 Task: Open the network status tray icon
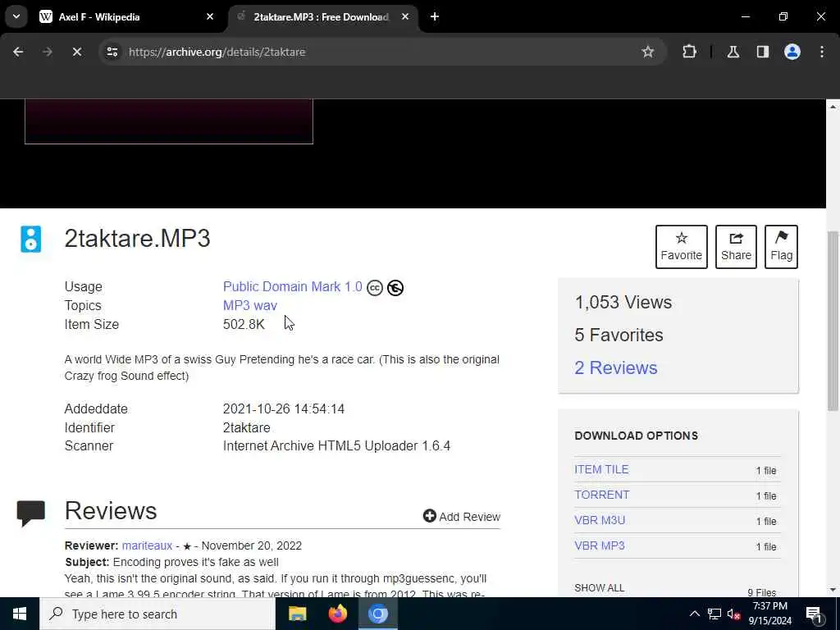coord(714,614)
